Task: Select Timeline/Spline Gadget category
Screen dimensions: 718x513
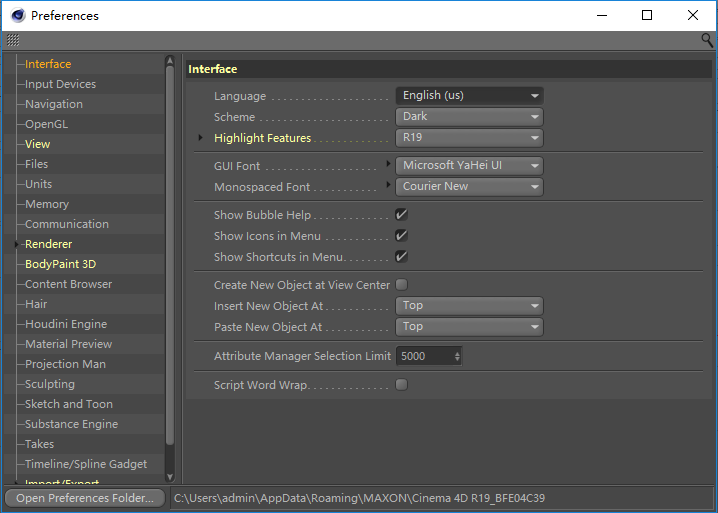Action: pos(86,464)
